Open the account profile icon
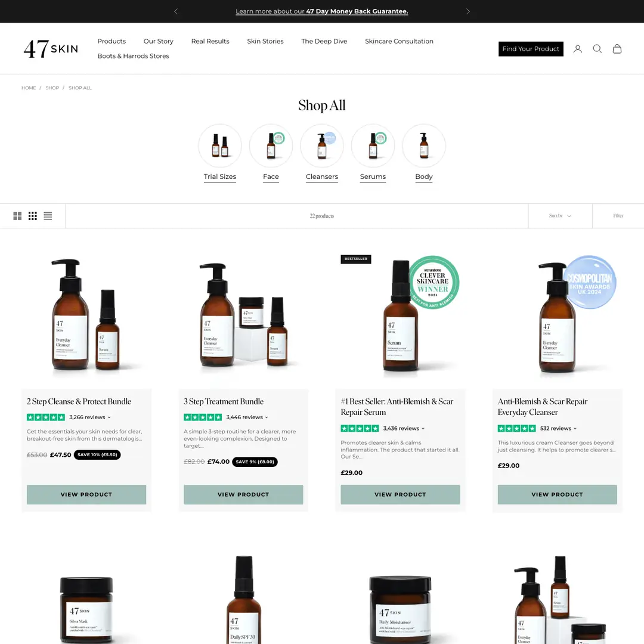 577,49
